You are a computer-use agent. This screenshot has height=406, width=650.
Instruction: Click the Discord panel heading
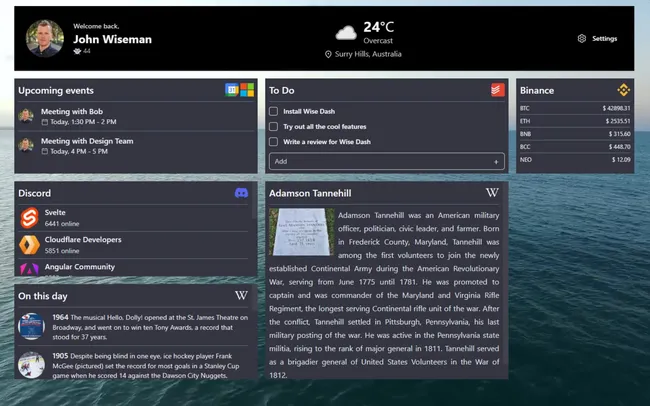coord(34,193)
